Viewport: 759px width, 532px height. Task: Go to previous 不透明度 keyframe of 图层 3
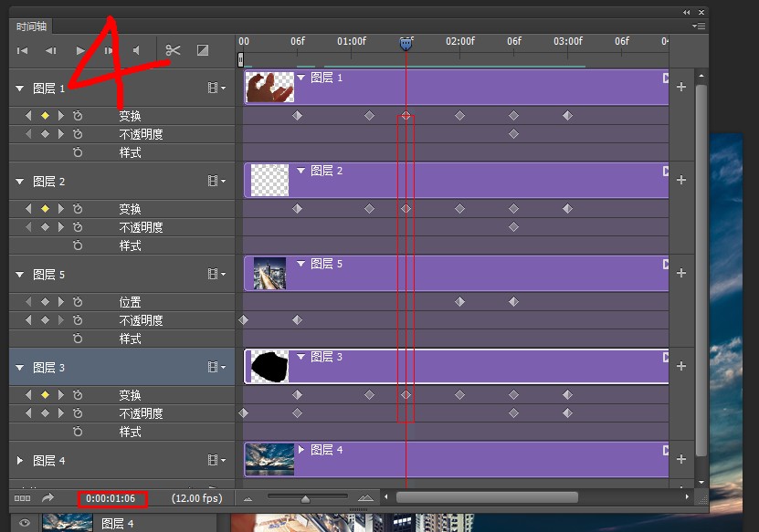28,413
